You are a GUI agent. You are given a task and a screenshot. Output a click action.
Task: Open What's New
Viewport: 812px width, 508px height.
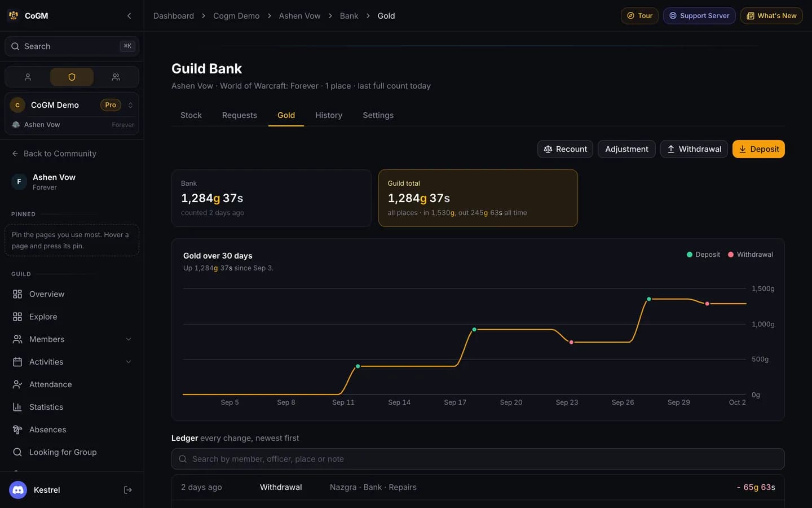(771, 16)
